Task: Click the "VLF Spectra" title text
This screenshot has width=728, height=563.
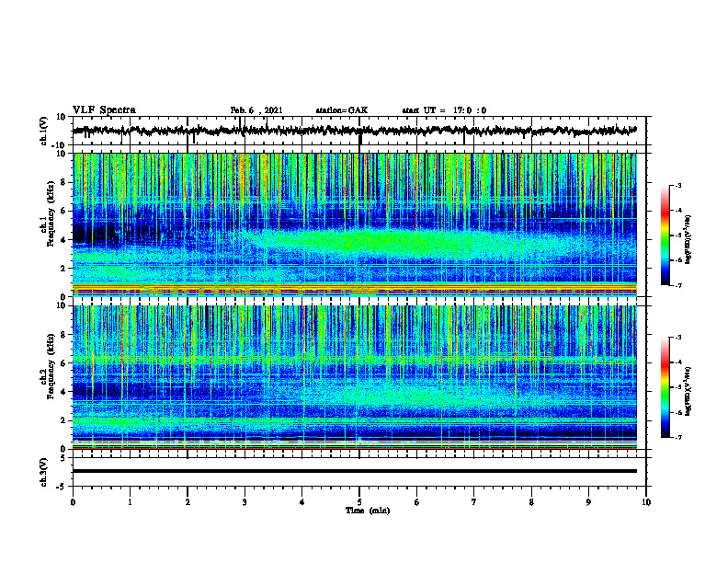Action: (104, 110)
